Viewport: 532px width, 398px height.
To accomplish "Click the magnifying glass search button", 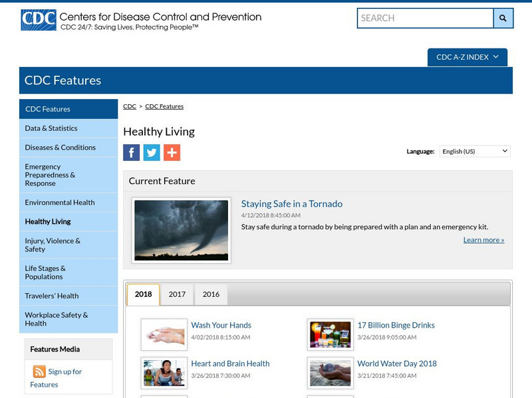I will tap(503, 18).
